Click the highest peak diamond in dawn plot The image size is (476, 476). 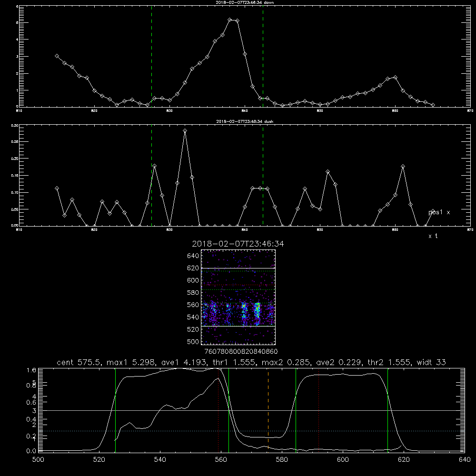[x=230, y=20]
